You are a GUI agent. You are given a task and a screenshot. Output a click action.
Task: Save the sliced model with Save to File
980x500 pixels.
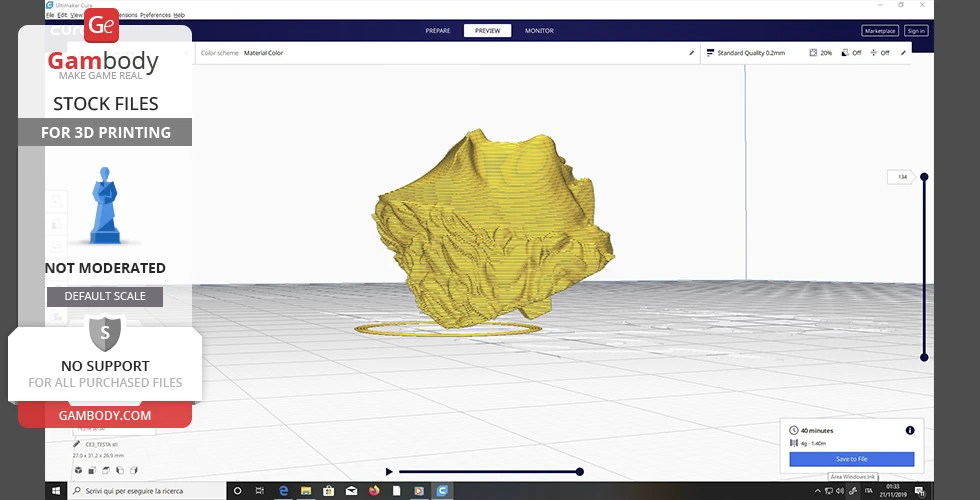pyautogui.click(x=851, y=459)
